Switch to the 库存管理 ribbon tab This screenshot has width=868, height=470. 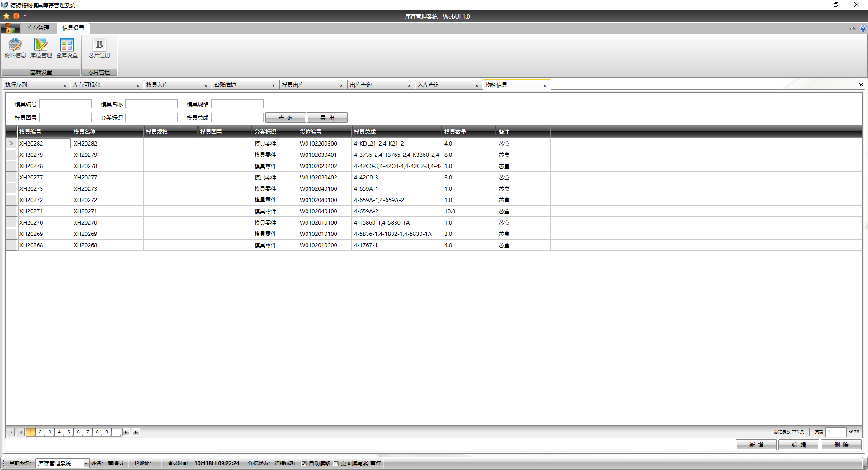click(x=38, y=28)
